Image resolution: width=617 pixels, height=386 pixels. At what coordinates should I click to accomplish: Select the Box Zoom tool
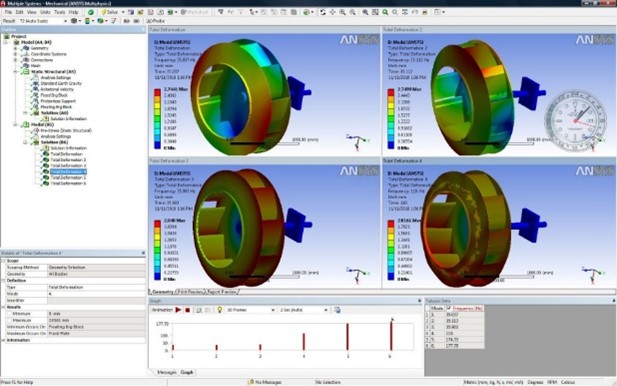(x=352, y=12)
